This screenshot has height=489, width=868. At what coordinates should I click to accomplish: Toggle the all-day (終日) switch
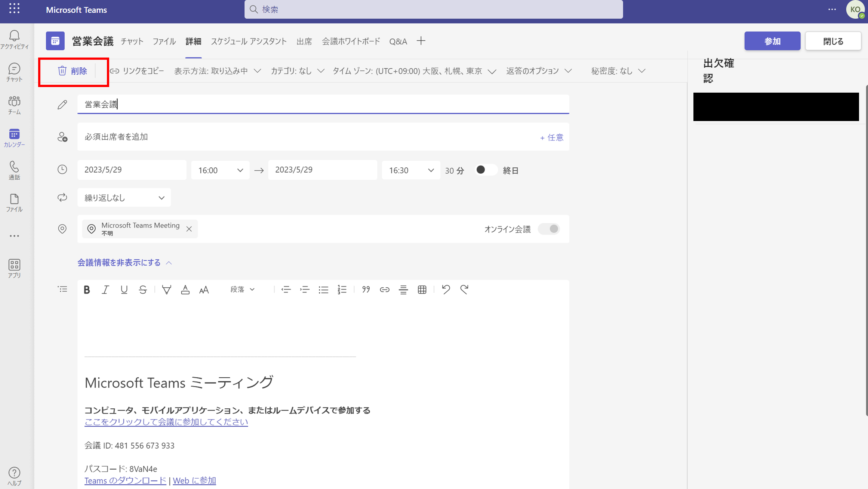coord(486,170)
